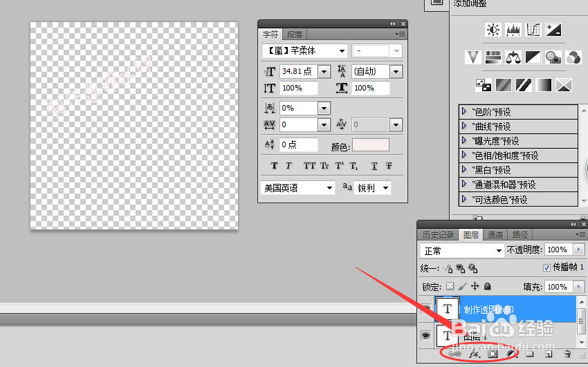Add an Exposure adjustment with plus/minus icon
The image size is (588, 367).
(553, 30)
